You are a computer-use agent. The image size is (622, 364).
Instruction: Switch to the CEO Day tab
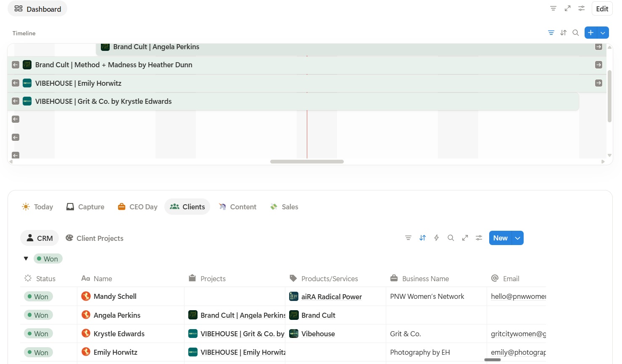tap(138, 207)
